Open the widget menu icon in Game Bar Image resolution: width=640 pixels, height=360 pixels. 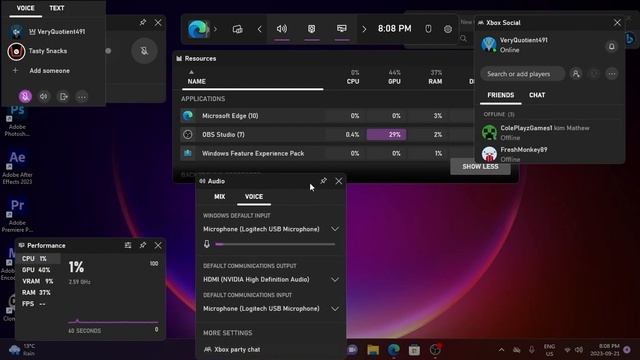238,29
